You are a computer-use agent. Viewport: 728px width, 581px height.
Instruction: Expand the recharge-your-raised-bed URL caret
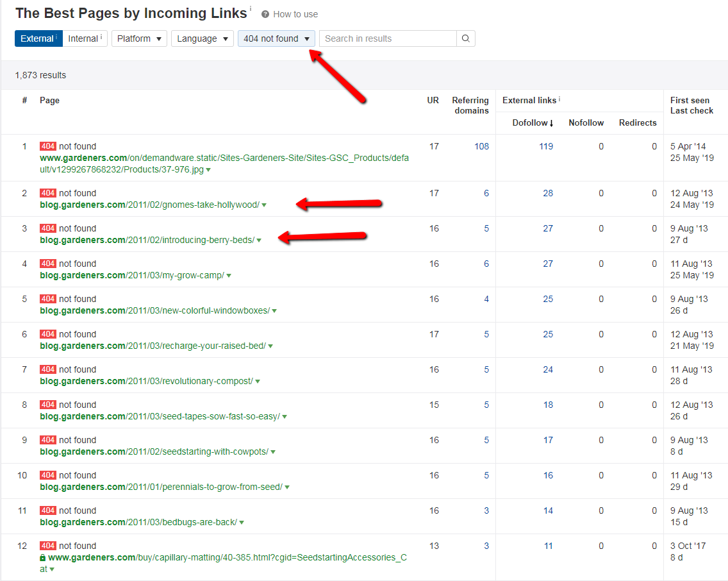pyautogui.click(x=270, y=346)
